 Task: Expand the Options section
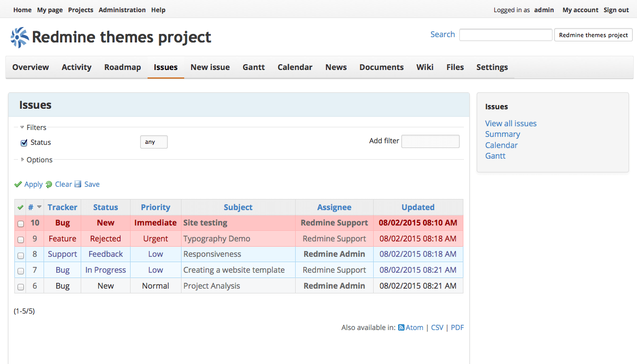(36, 160)
